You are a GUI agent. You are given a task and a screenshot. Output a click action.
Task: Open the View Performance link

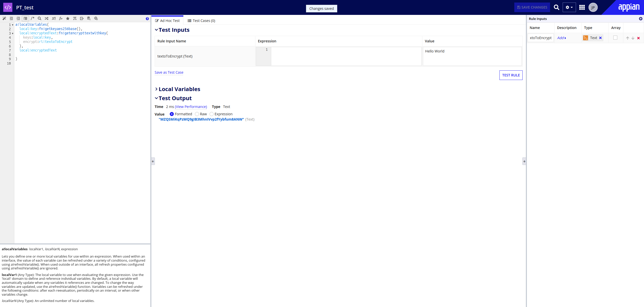tap(191, 107)
